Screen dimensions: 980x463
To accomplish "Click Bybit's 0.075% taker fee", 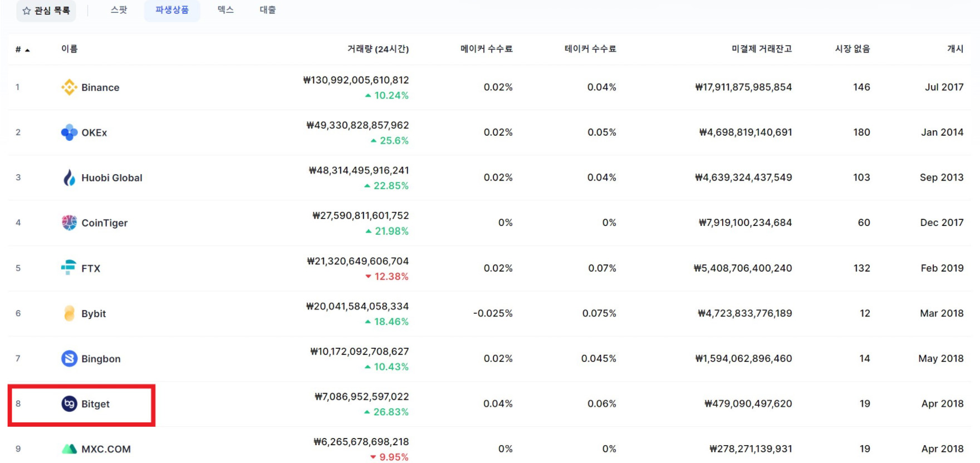I will (x=599, y=313).
